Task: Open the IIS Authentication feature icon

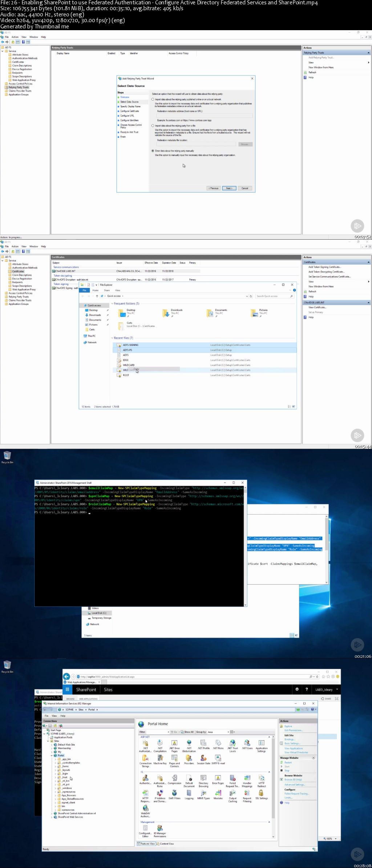Action: click(145, 780)
